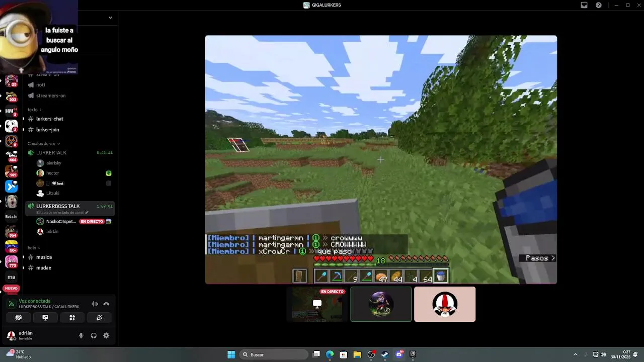The height and width of the screenshot is (362, 644).
Task: Open the Windows Start button
Action: click(x=231, y=354)
